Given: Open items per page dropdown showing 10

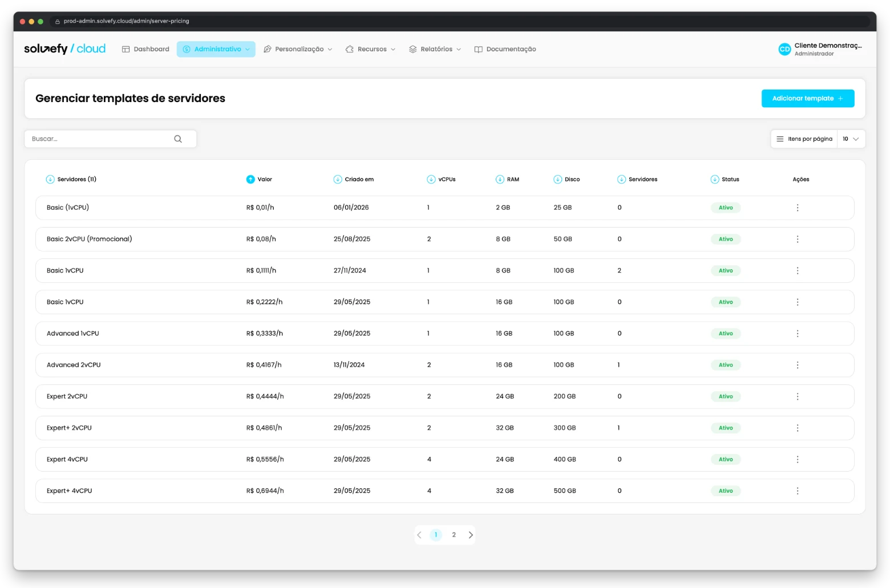Looking at the screenshot, I should (851, 139).
